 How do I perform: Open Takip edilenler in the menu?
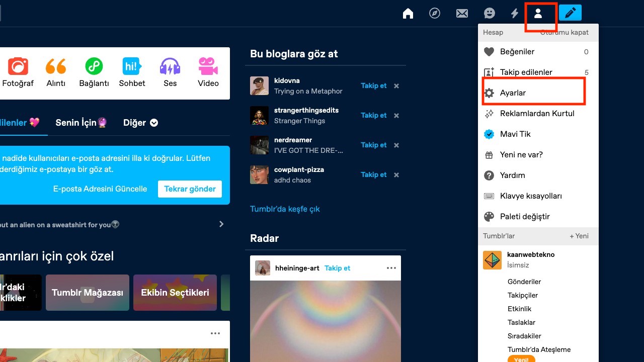pos(538,72)
